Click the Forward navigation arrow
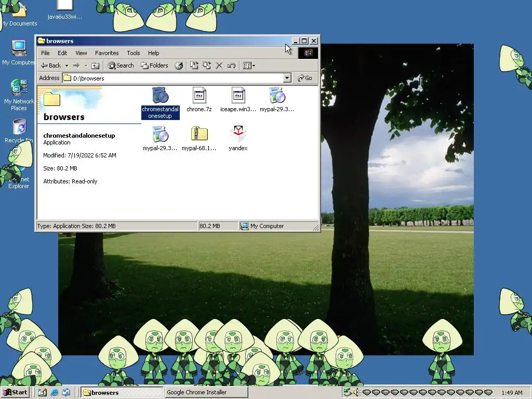This screenshot has height=399, width=532. (x=76, y=65)
